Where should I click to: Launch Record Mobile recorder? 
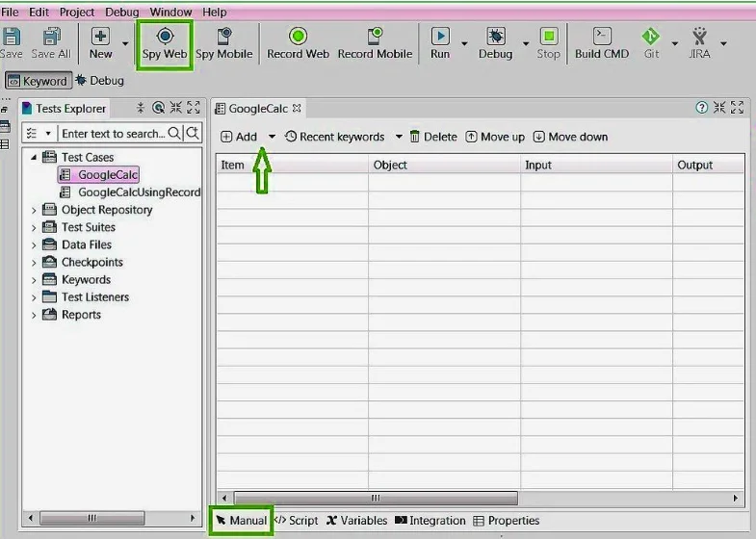point(375,37)
